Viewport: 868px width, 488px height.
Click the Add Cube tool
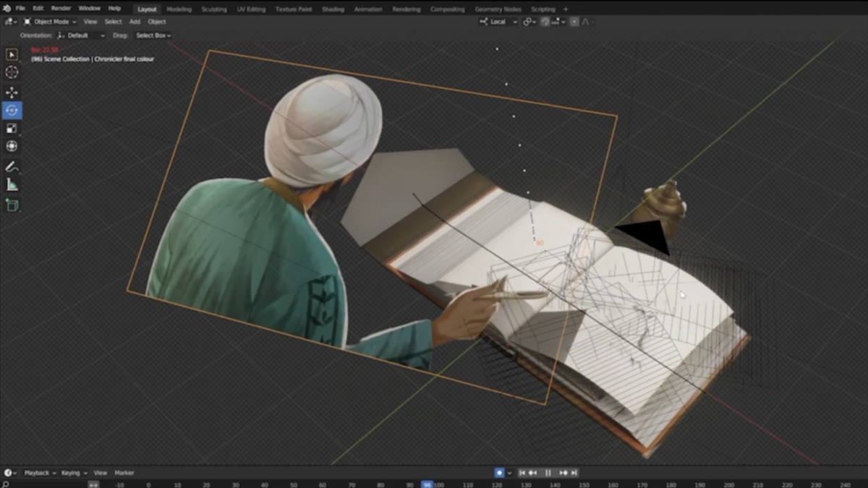point(12,205)
